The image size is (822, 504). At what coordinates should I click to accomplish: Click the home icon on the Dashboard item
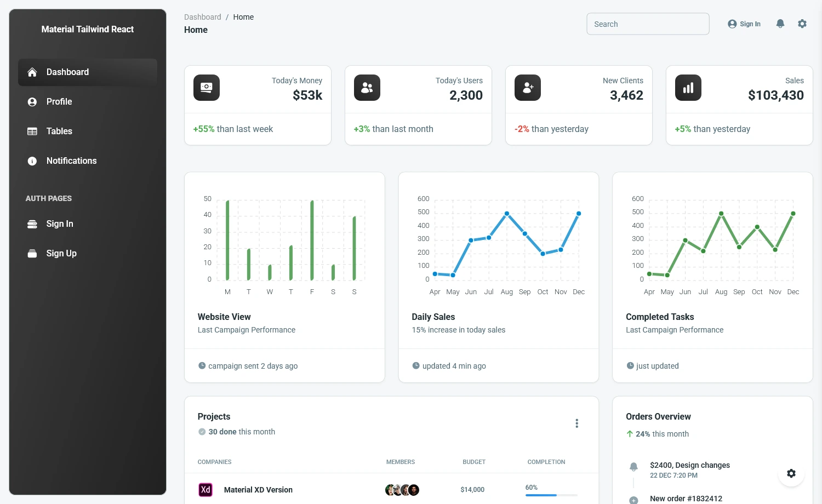coord(32,72)
